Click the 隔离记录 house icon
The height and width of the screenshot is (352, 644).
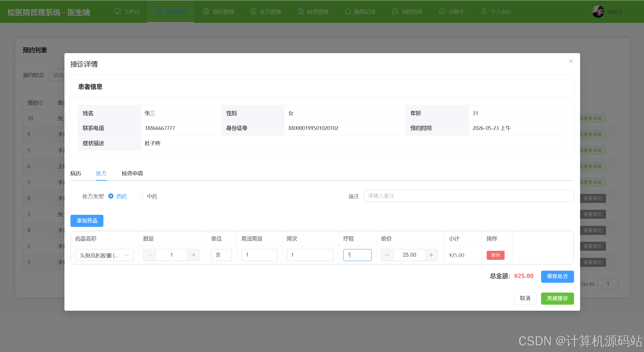[x=348, y=12]
